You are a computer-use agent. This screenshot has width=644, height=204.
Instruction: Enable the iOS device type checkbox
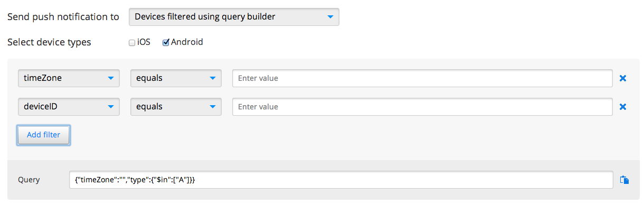pyautogui.click(x=132, y=43)
